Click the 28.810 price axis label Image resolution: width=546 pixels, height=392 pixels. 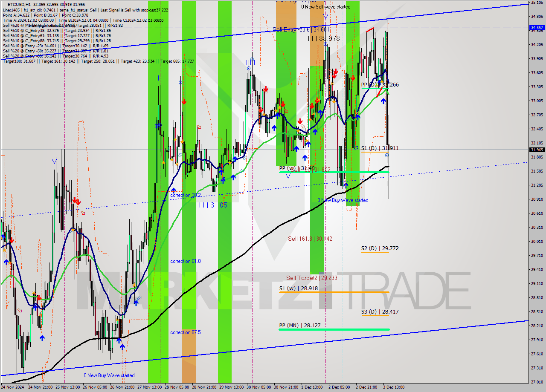click(537, 298)
